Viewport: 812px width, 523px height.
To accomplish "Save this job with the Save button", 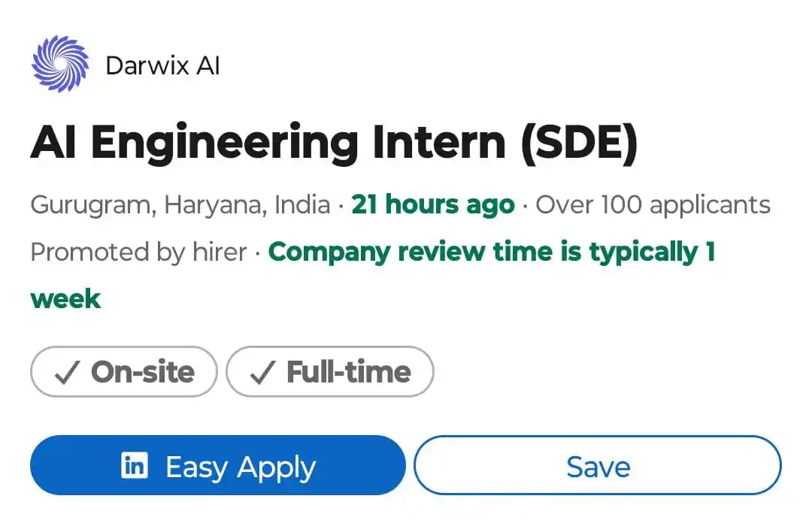I will tap(598, 465).
